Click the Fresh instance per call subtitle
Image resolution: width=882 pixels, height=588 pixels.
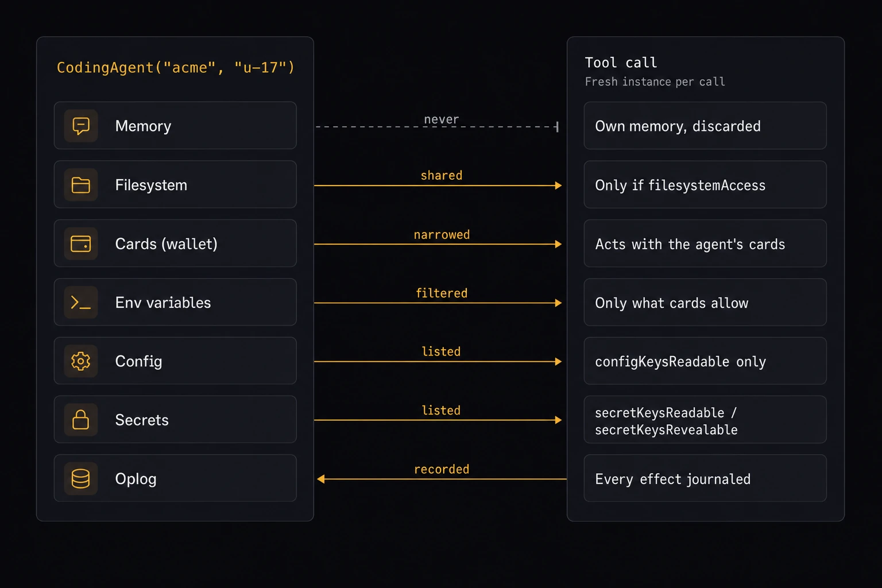pos(655,82)
